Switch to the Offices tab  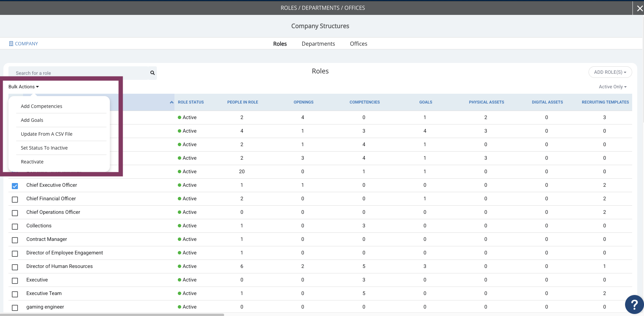point(358,44)
